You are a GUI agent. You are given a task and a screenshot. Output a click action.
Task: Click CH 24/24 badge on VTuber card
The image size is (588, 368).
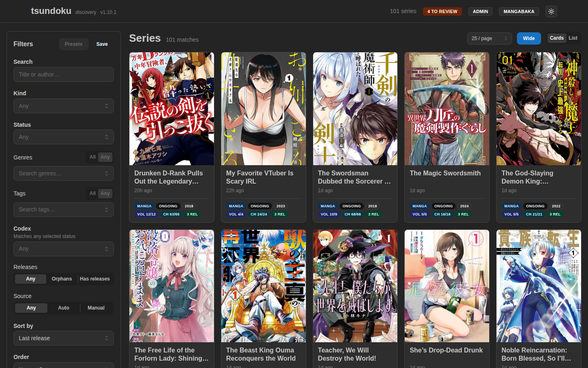[x=259, y=214]
